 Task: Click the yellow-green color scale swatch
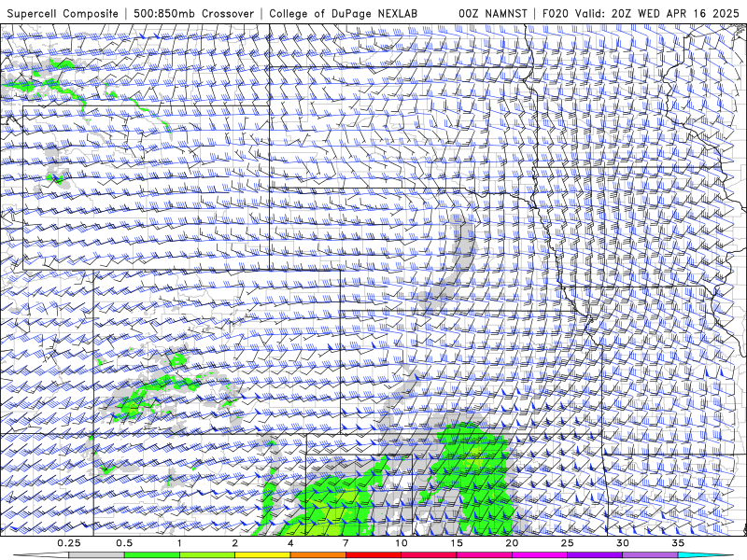[x=207, y=555]
